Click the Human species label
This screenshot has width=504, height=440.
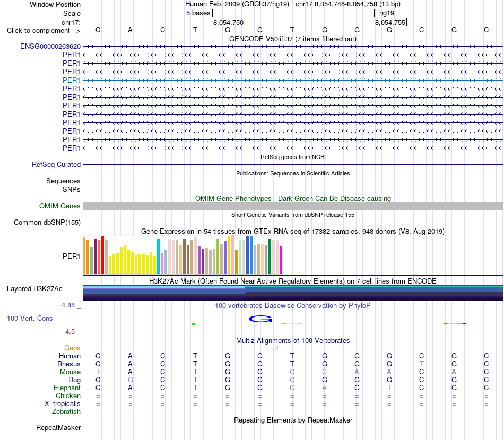[69, 356]
